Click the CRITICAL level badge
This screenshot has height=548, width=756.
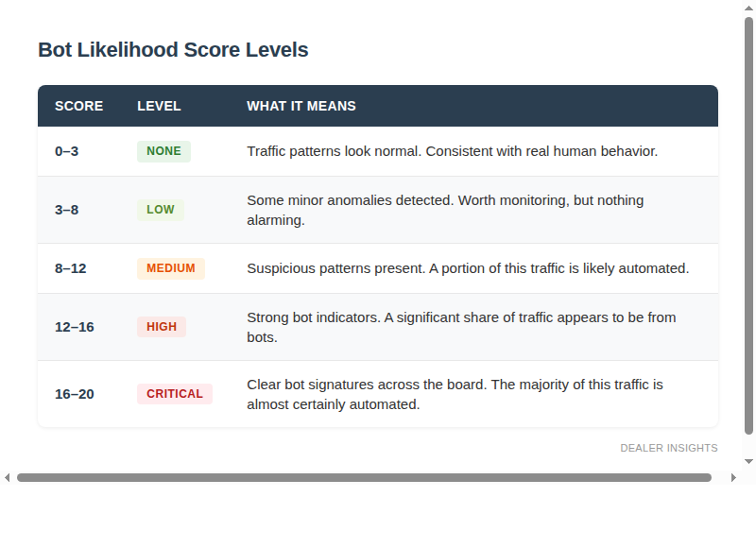(x=175, y=394)
